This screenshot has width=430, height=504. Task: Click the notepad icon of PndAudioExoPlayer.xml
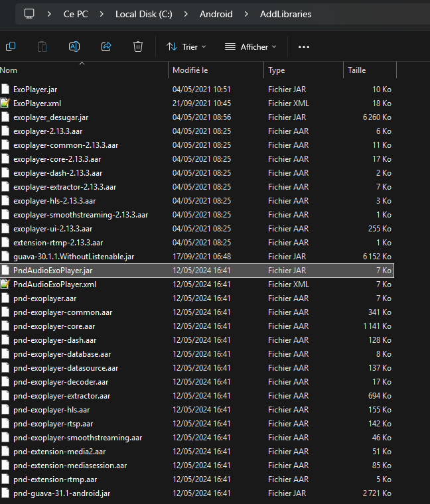pyautogui.click(x=5, y=284)
